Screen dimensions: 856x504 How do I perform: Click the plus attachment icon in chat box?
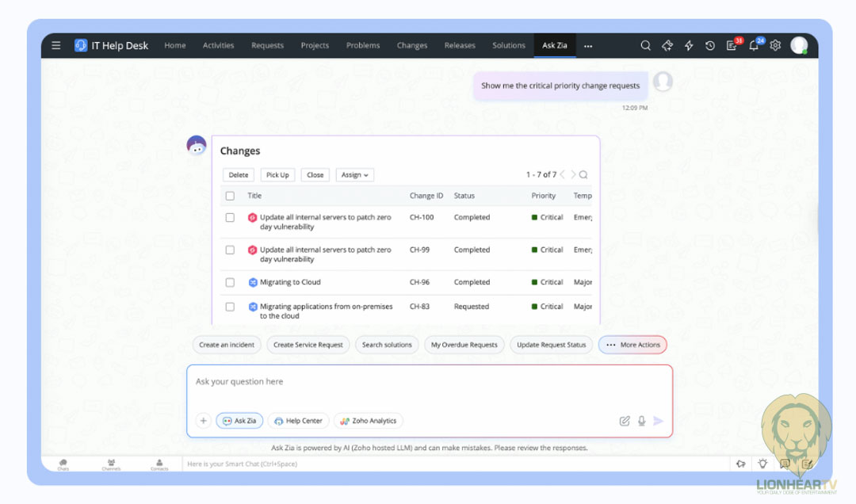pos(204,421)
